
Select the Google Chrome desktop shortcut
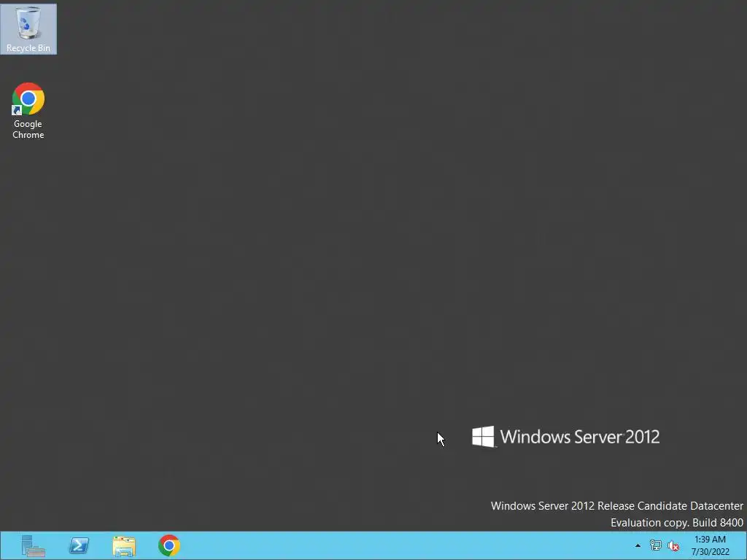[x=28, y=111]
